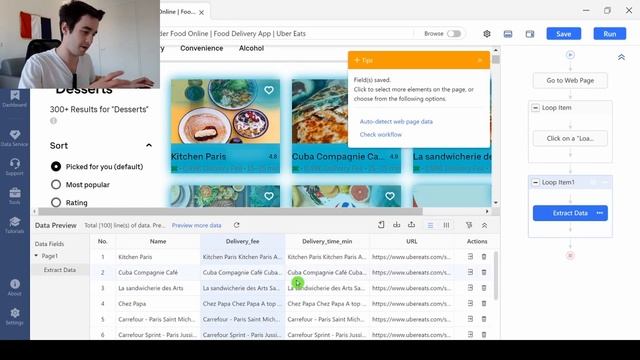The height and width of the screenshot is (360, 640).
Task: Click Auto-detect web page data link
Action: 396,122
